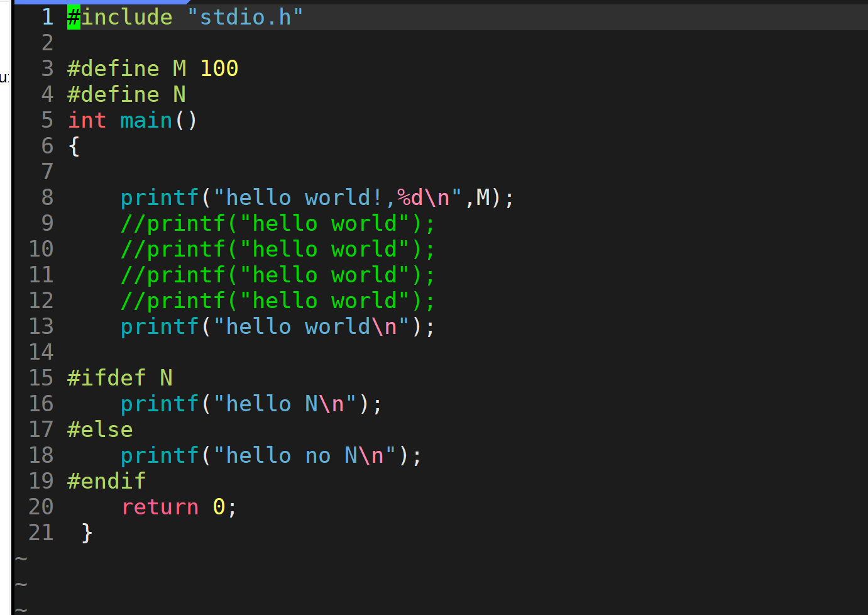Click the 0 after return
Image resolution: width=868 pixels, height=615 pixels.
pos(219,507)
